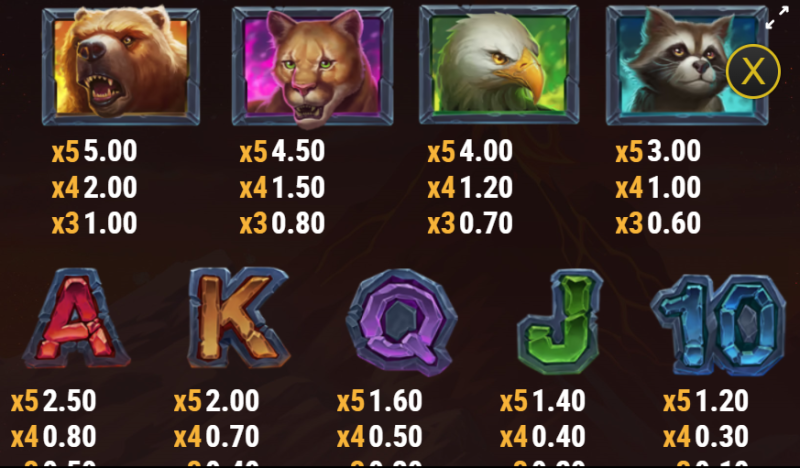Select the orange K card symbol
The height and width of the screenshot is (468, 800).
[238, 317]
